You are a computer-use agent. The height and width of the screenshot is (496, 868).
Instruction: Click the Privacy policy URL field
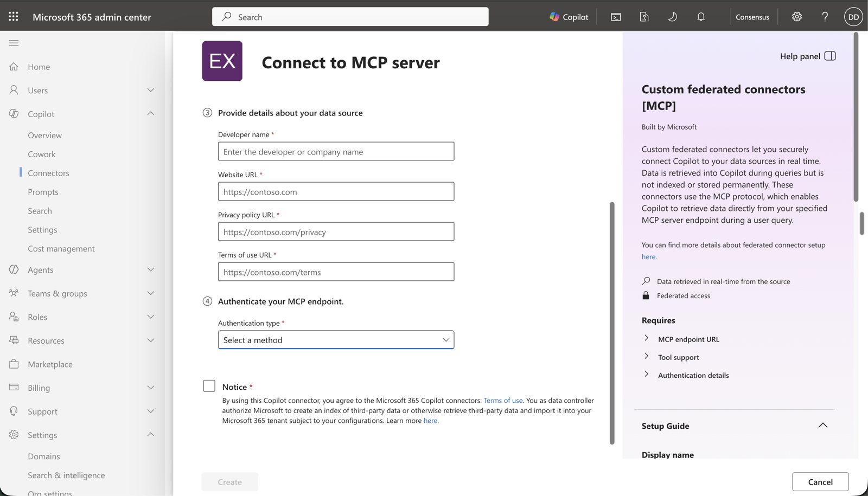(x=336, y=231)
